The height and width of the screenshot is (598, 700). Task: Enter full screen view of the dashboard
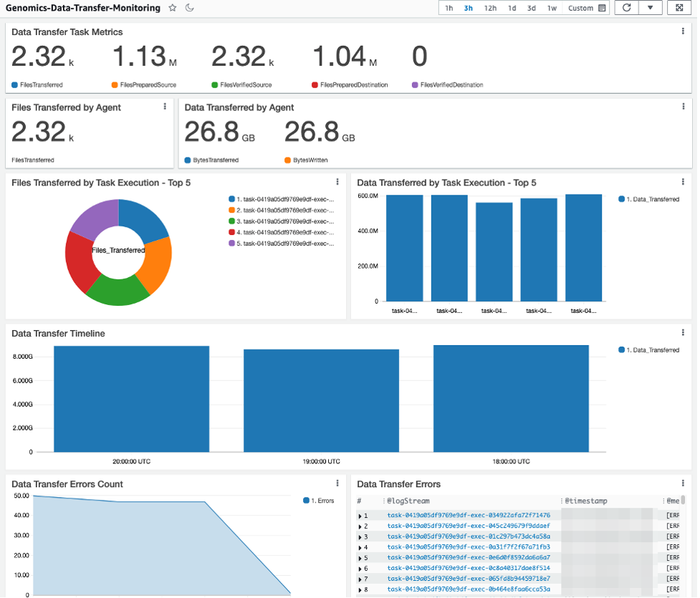click(x=679, y=8)
